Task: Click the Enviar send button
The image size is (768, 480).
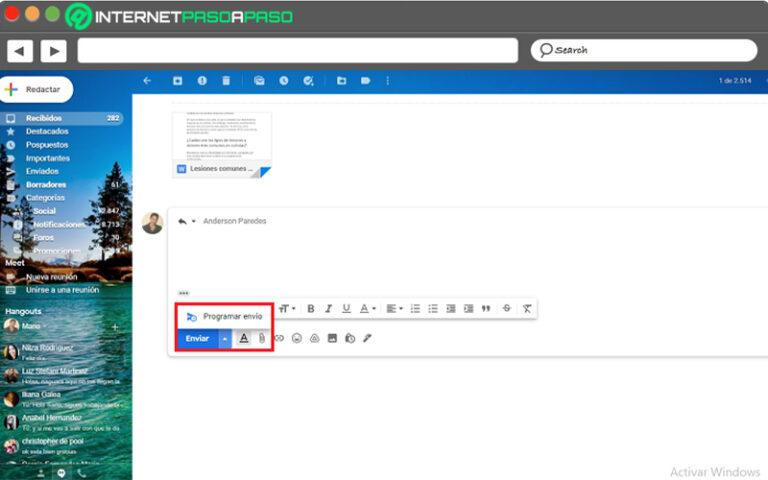Action: pyautogui.click(x=197, y=338)
